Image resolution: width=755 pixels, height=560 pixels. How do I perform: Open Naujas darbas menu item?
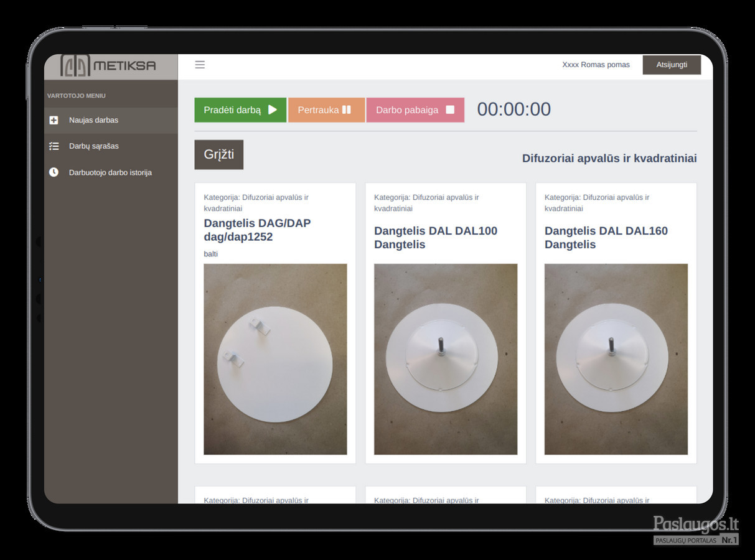click(x=111, y=120)
